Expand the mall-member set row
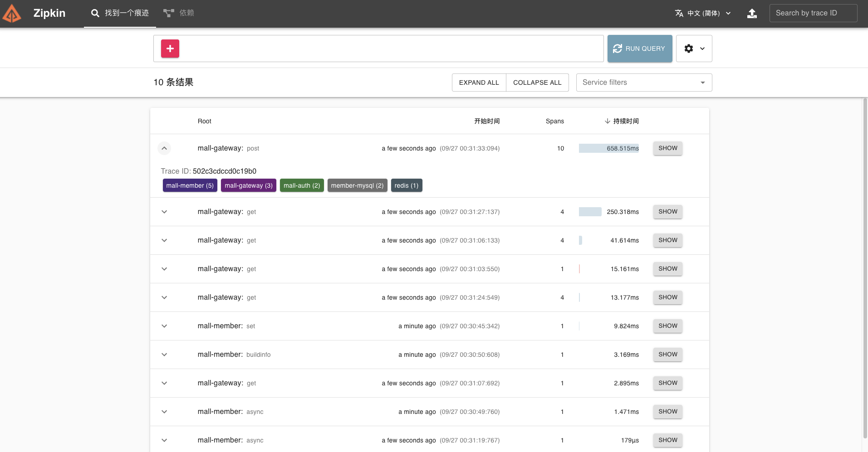This screenshot has width=868, height=452. 164,326
